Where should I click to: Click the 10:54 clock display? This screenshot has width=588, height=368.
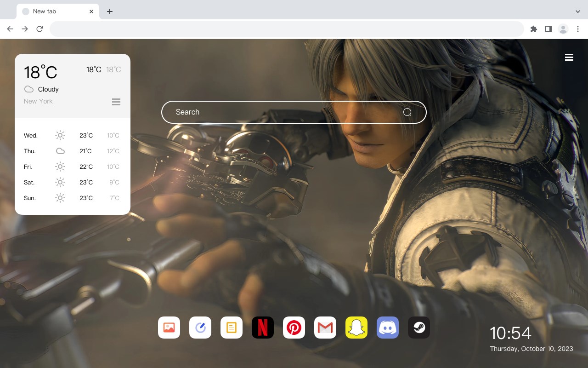510,333
